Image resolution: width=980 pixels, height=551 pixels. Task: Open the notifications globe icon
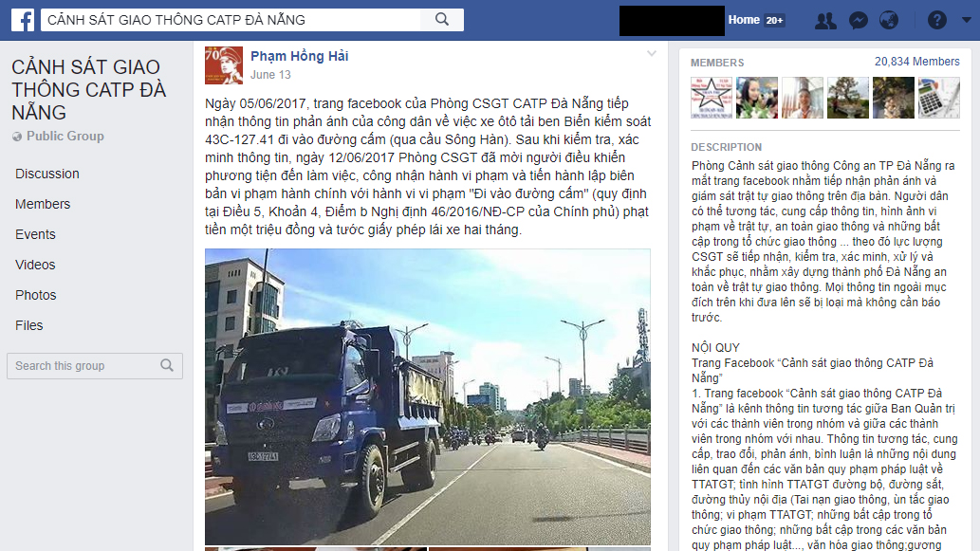click(889, 21)
